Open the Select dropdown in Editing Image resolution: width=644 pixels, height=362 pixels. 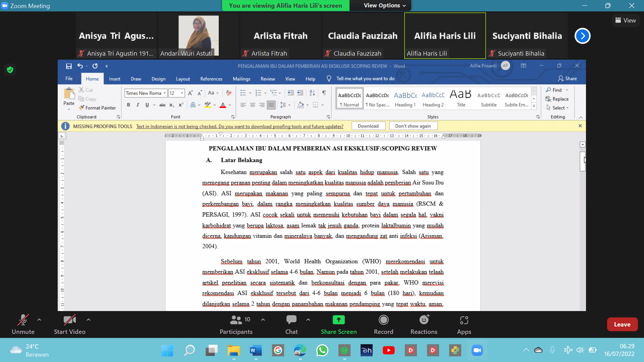coord(557,108)
